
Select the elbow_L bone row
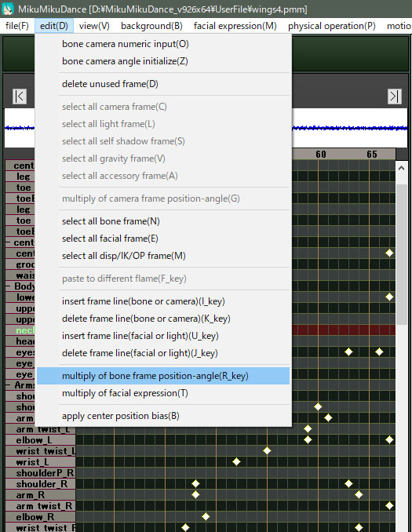point(40,440)
